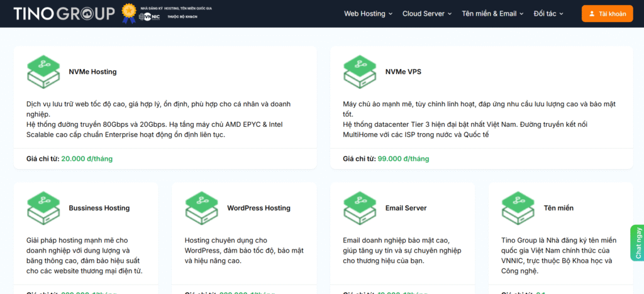
Task: Click the NVMe Hosting server icon
Action: (x=43, y=72)
